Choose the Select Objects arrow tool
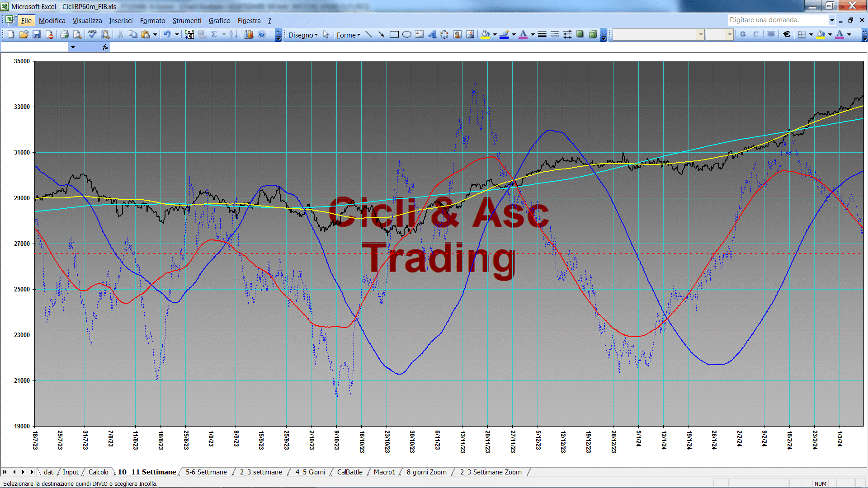This screenshot has width=868, height=488. click(326, 34)
